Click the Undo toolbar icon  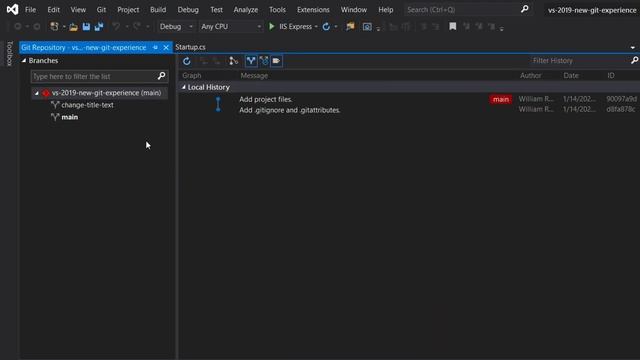click(x=116, y=27)
